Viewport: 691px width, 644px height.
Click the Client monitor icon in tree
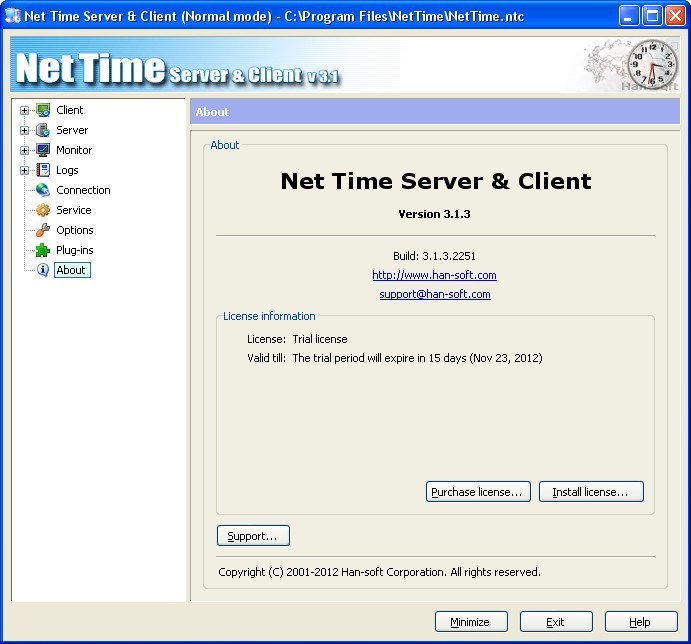point(43,110)
